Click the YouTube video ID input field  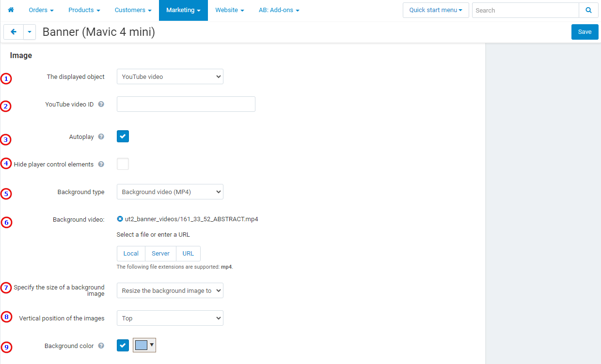186,104
